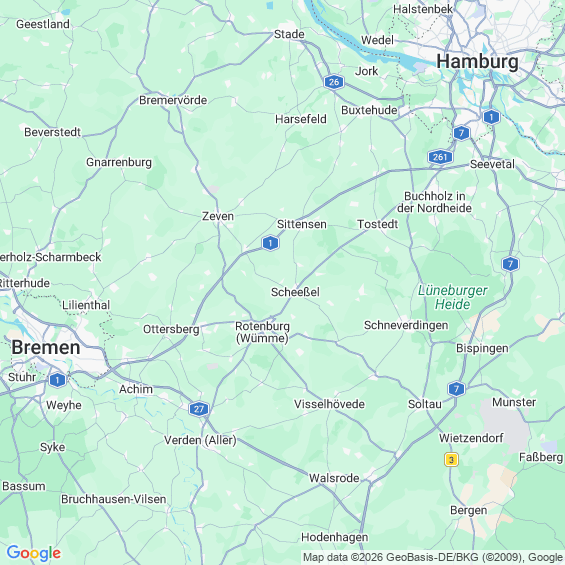The height and width of the screenshot is (565, 565).
Task: Click the A261 highway shield near Seevetal
Action: [x=440, y=157]
